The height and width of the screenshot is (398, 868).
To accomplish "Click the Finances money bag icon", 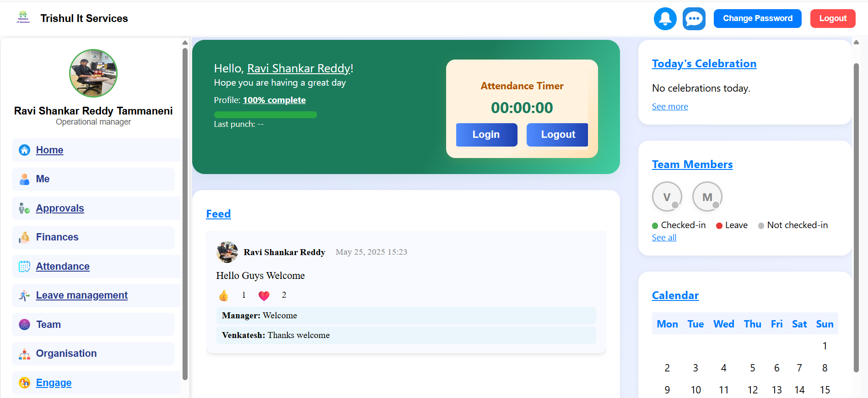I will pyautogui.click(x=25, y=237).
